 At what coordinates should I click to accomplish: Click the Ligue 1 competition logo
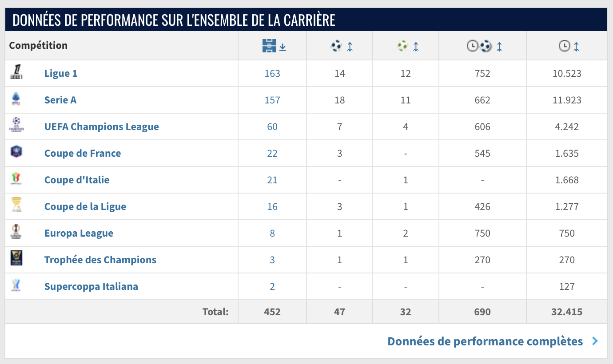click(16, 72)
